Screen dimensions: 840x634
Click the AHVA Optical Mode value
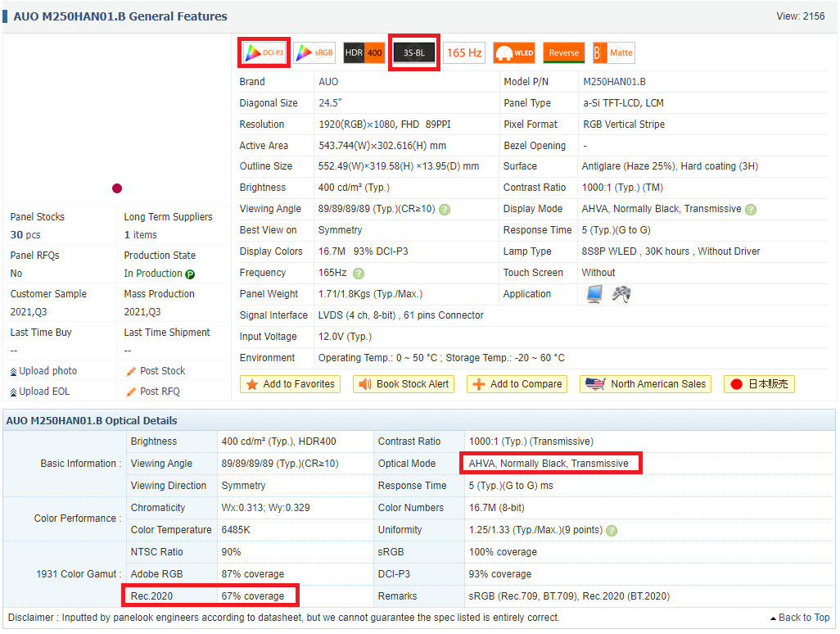coord(549,464)
